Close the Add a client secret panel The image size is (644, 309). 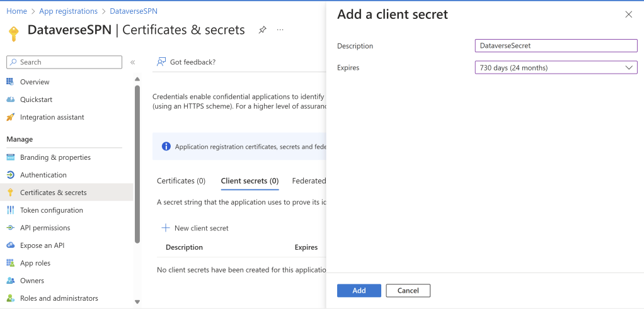628,14
